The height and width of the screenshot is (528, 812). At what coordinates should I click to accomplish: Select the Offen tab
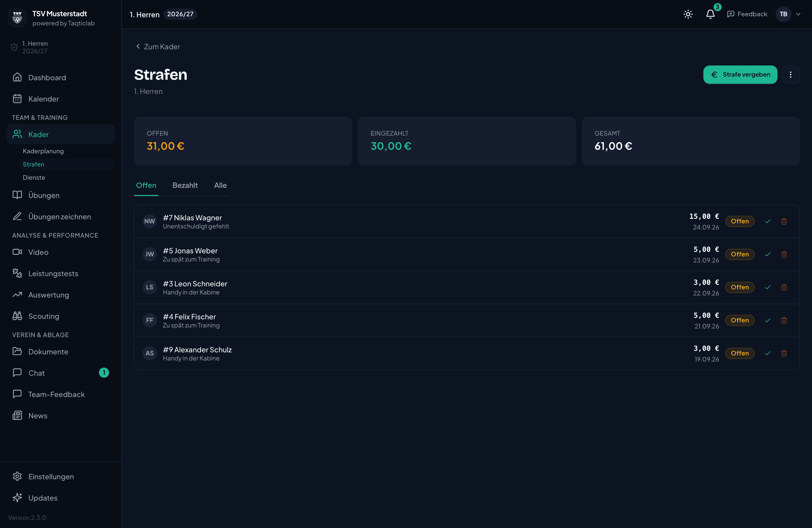146,185
